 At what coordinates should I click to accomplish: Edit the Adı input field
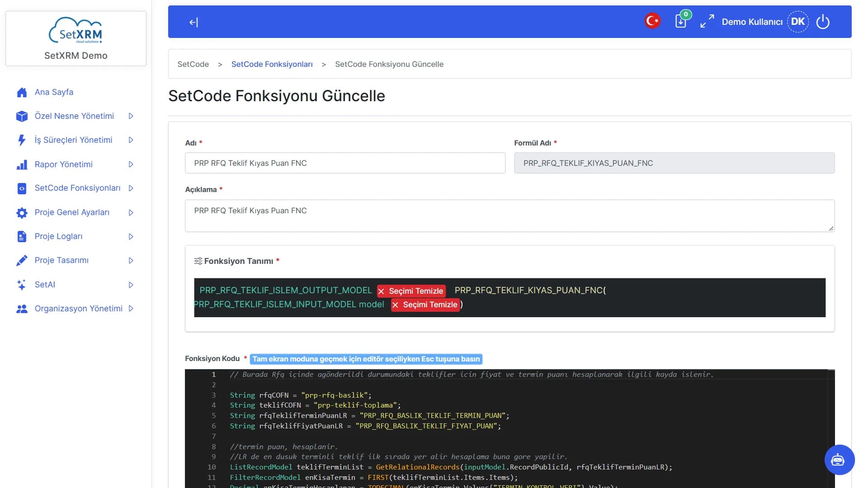pyautogui.click(x=345, y=163)
